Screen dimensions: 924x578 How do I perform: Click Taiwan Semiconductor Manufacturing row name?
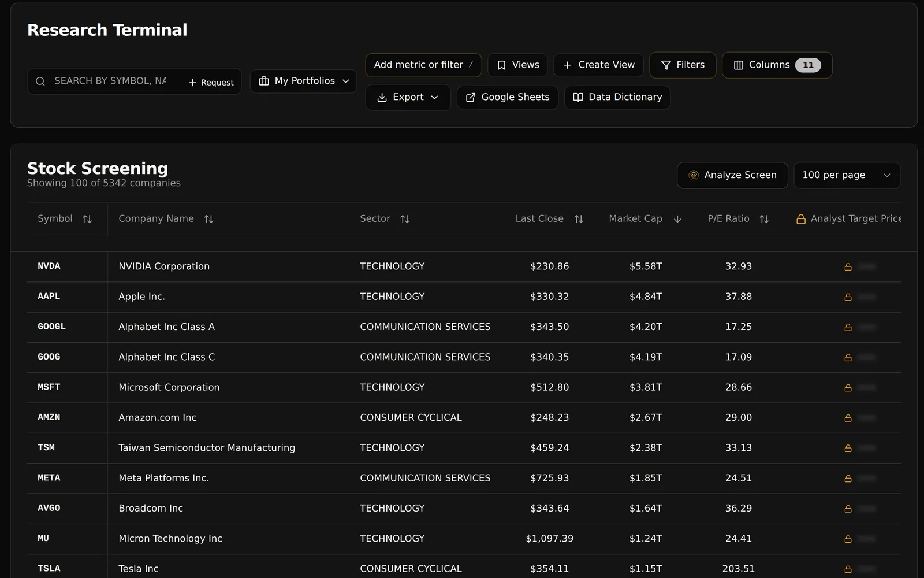[207, 448]
